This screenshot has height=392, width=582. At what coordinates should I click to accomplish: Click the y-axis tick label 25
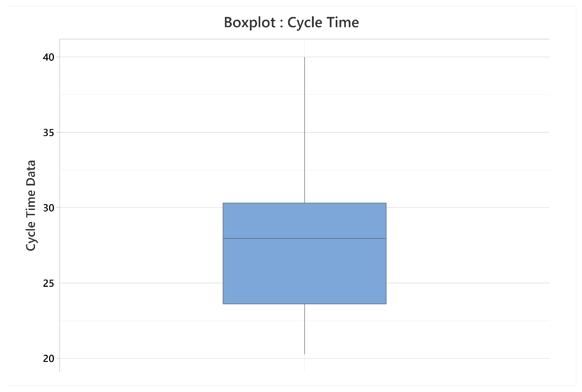pyautogui.click(x=49, y=283)
